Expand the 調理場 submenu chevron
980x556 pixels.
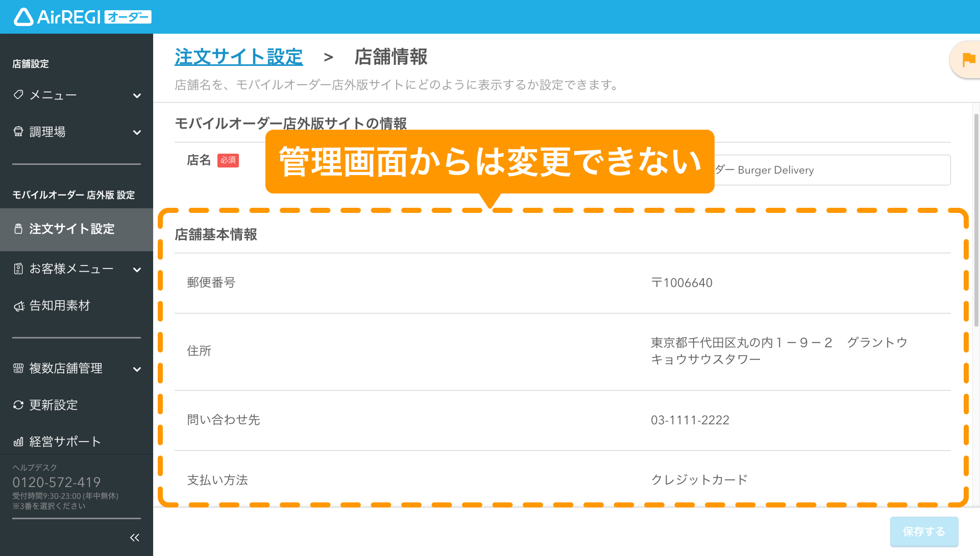pyautogui.click(x=137, y=132)
